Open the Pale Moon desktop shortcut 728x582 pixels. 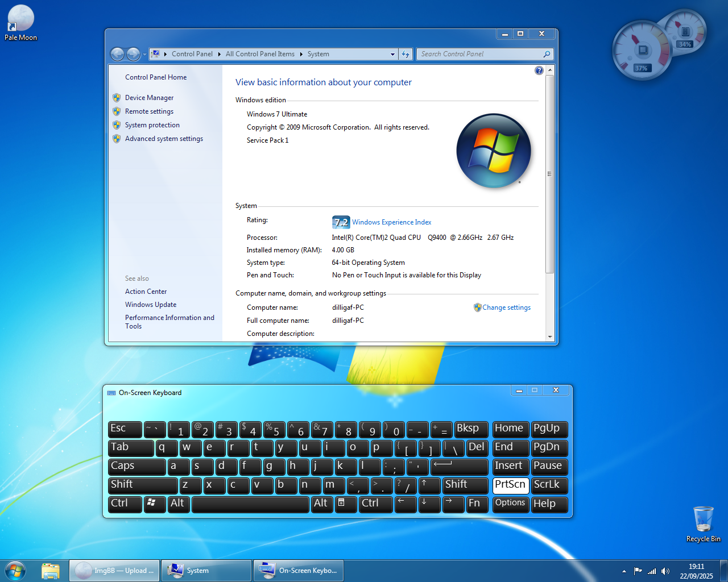pos(20,23)
